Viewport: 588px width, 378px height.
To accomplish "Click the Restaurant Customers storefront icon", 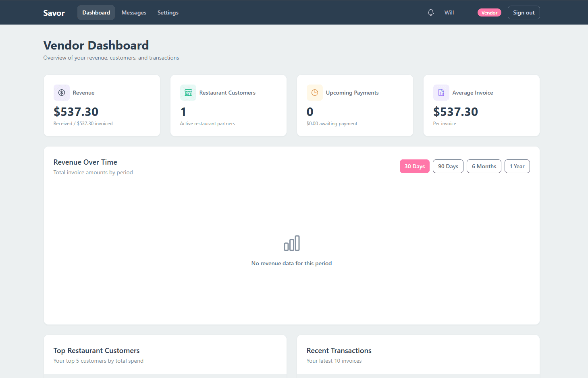I will (x=188, y=93).
